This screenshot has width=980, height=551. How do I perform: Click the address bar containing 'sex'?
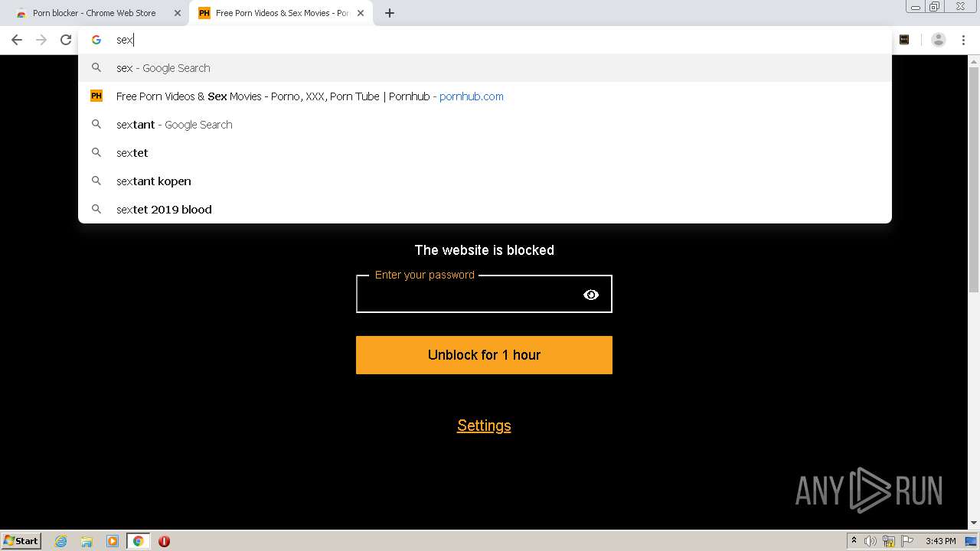pyautogui.click(x=485, y=40)
